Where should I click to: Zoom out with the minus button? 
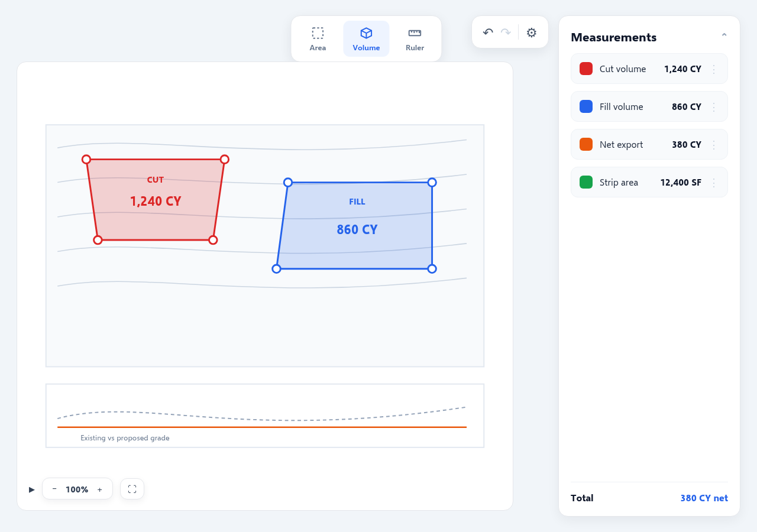tap(54, 489)
